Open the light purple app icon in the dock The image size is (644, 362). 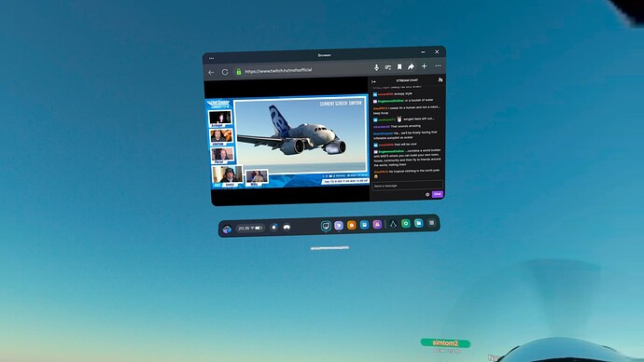point(339,226)
